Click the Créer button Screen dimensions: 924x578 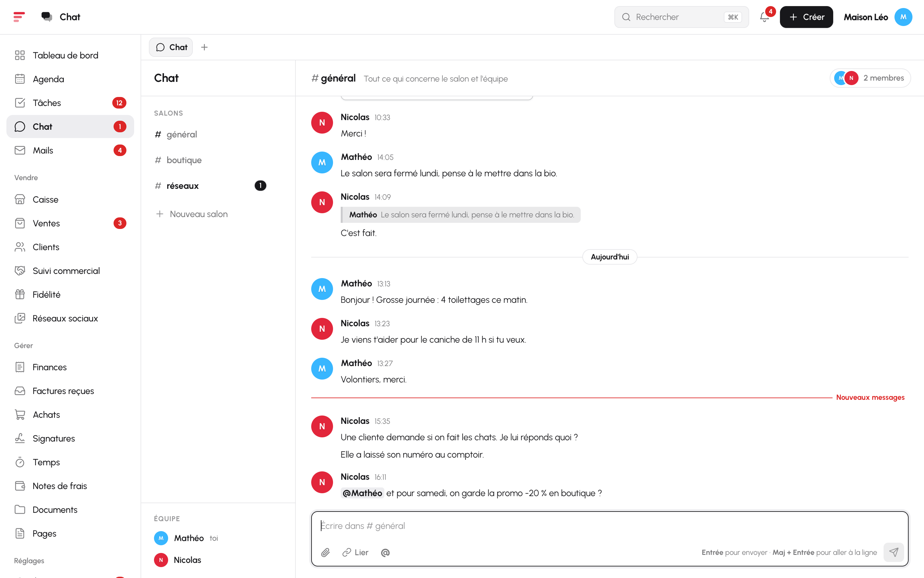[806, 17]
